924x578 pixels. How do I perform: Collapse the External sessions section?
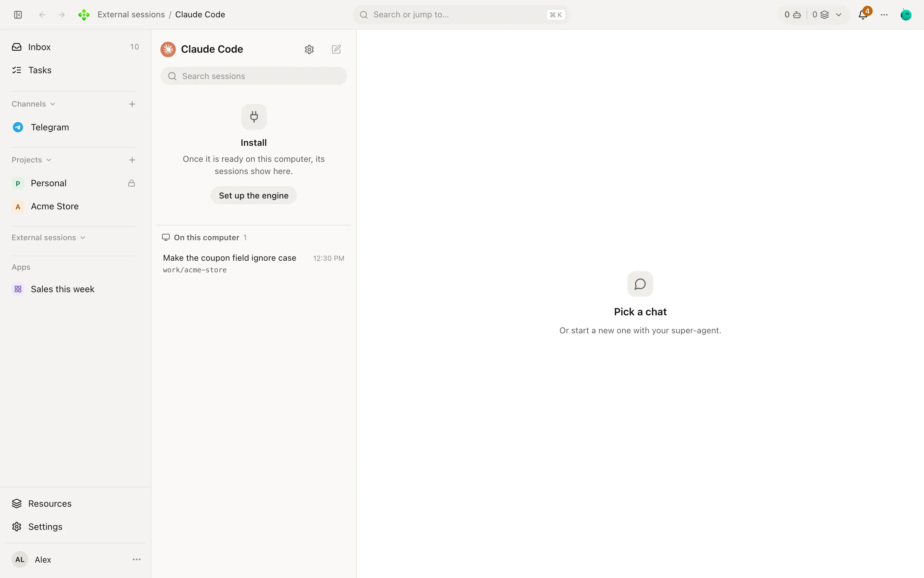pyautogui.click(x=48, y=237)
